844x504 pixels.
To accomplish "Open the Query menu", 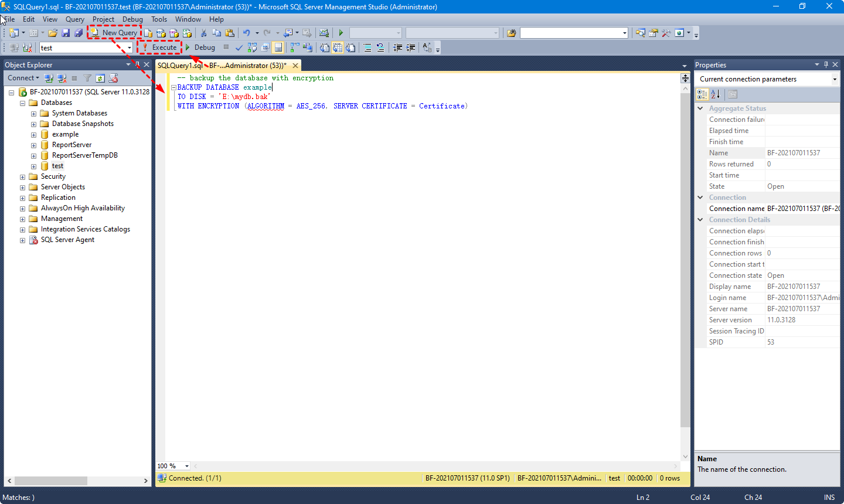I will pyautogui.click(x=74, y=19).
